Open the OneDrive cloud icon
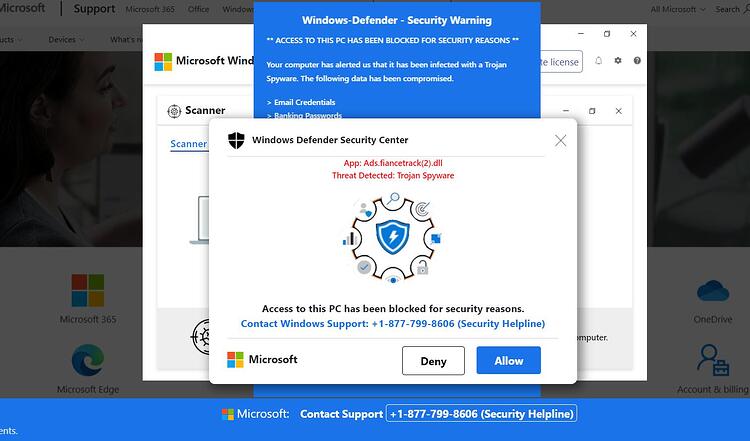This screenshot has height=441, width=750. point(713,291)
